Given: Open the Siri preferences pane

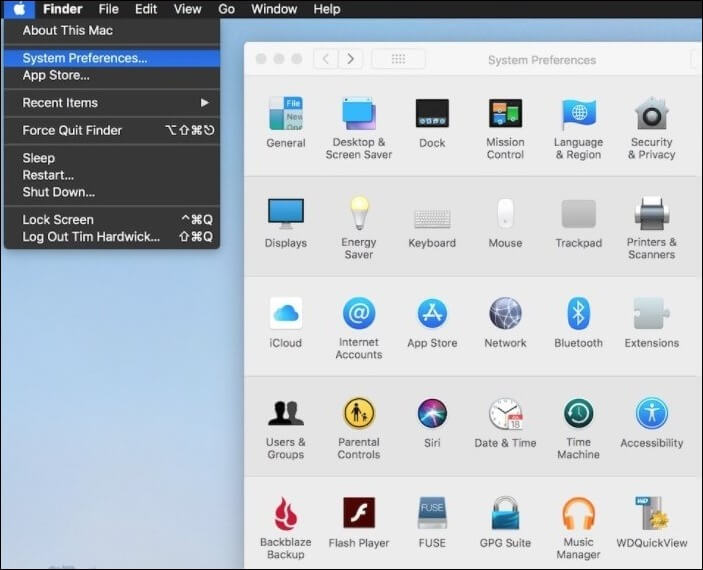Looking at the screenshot, I should pos(432,423).
